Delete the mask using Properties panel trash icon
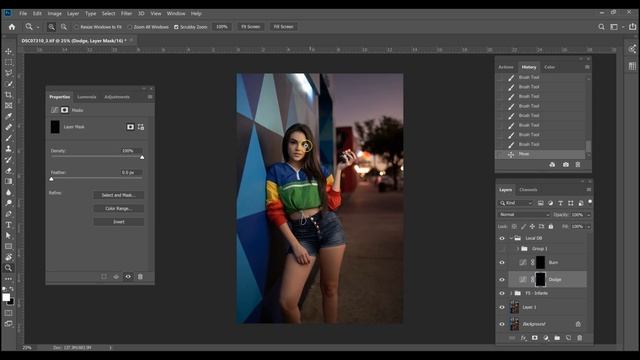640x360 pixels. point(140,277)
